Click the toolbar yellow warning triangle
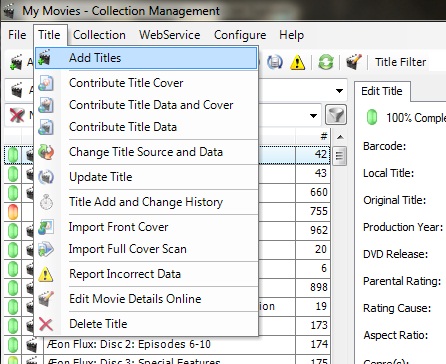This screenshot has height=364, width=446. click(297, 62)
